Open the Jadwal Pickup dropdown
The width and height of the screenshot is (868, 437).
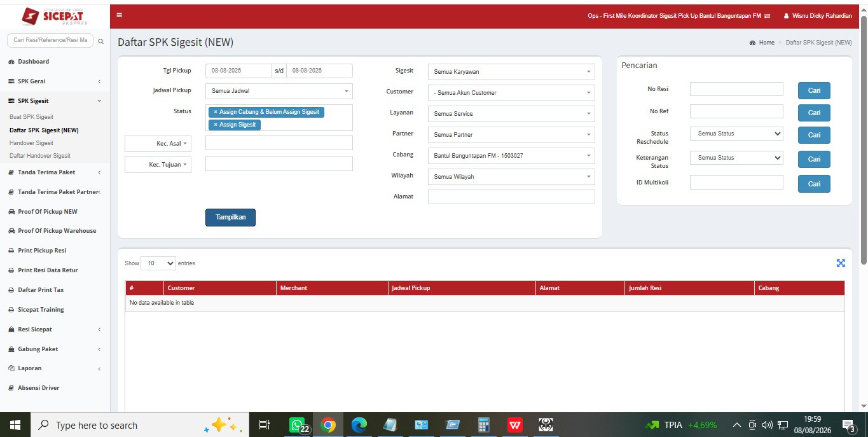[x=279, y=91]
